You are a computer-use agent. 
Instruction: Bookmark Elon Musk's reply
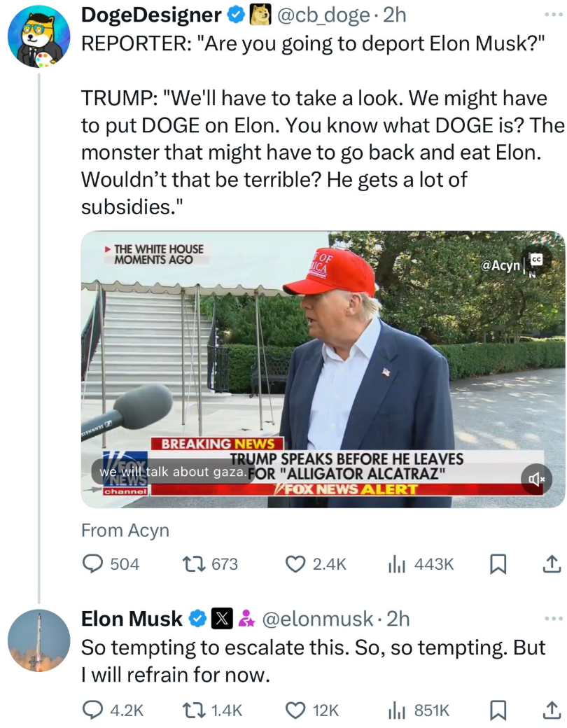pyautogui.click(x=498, y=710)
